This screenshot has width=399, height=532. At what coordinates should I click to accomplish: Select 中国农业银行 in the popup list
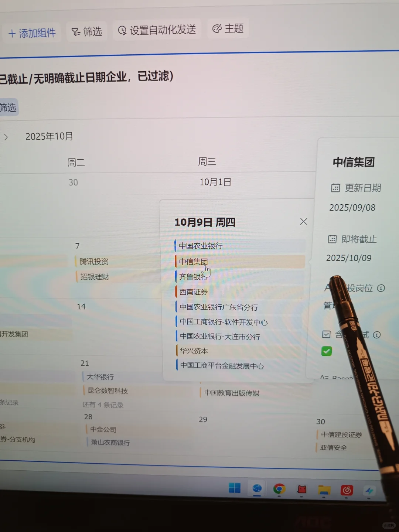[x=240, y=246]
